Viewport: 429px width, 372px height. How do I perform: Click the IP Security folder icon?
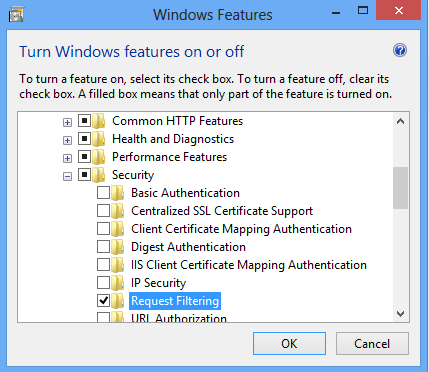click(118, 283)
